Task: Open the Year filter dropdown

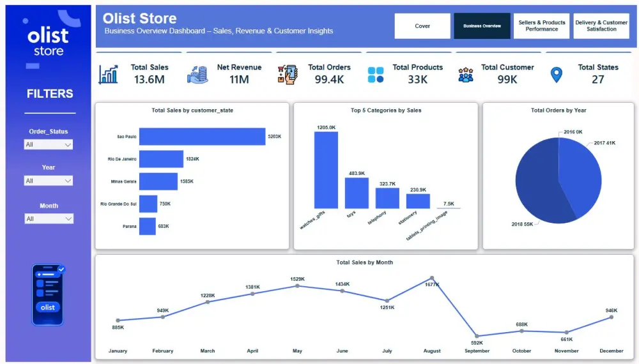Action: [49, 181]
